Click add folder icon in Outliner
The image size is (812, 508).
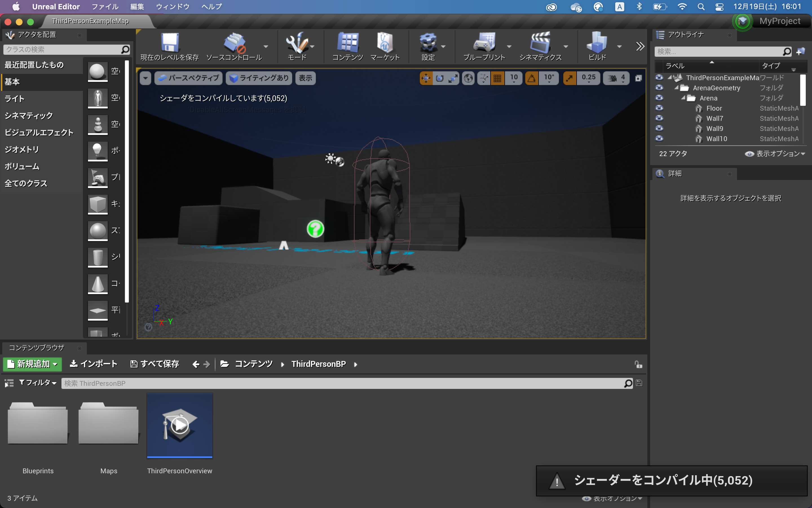click(x=801, y=51)
